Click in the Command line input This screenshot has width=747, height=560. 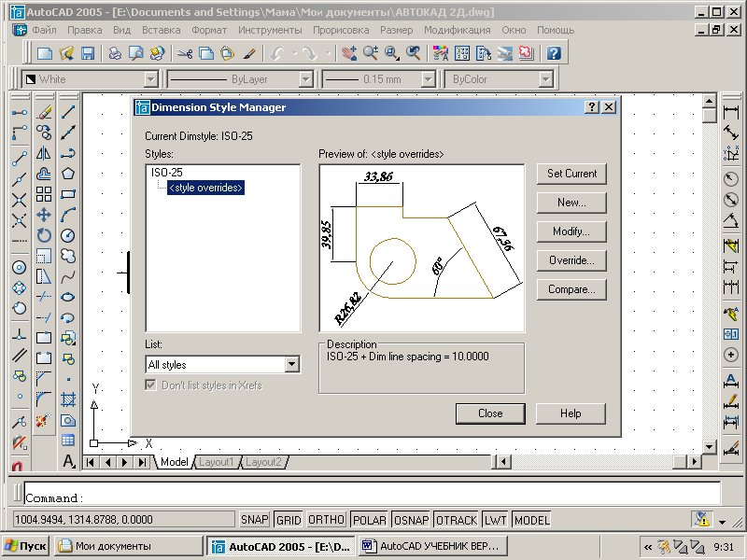pyautogui.click(x=372, y=493)
